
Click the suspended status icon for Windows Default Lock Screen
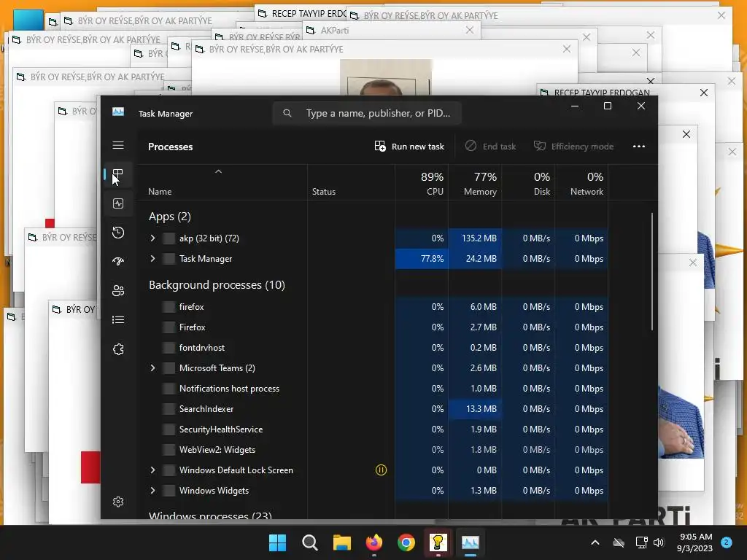(381, 470)
